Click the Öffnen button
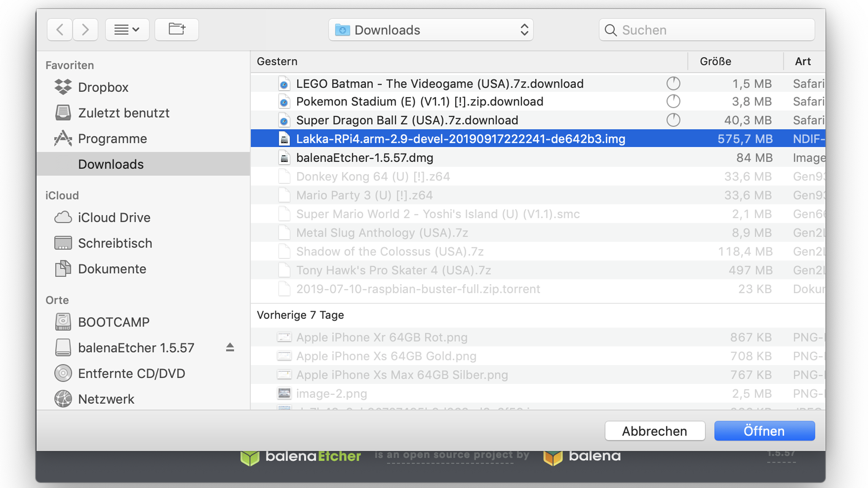 tap(764, 431)
